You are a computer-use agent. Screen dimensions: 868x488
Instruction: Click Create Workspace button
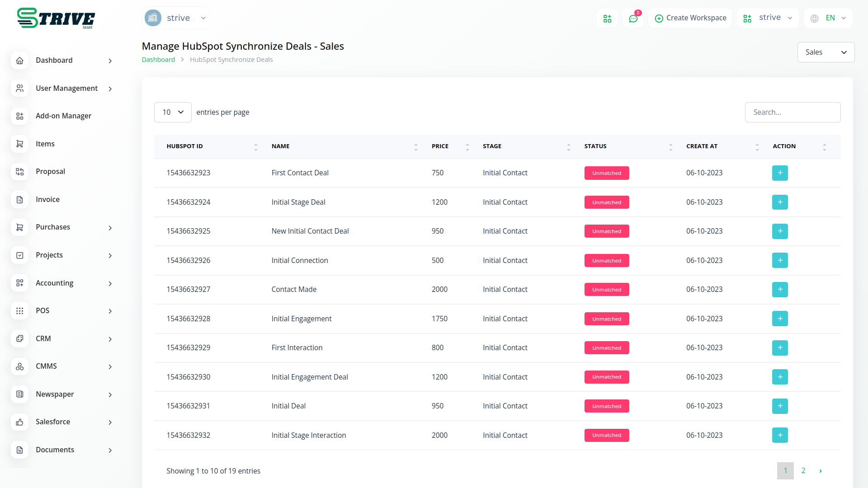click(690, 18)
